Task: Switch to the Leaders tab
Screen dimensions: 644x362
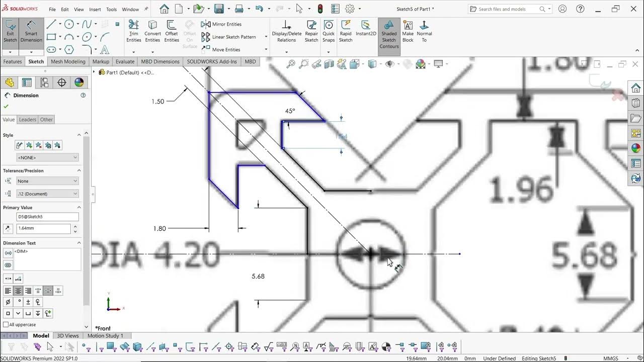Action: (28, 120)
